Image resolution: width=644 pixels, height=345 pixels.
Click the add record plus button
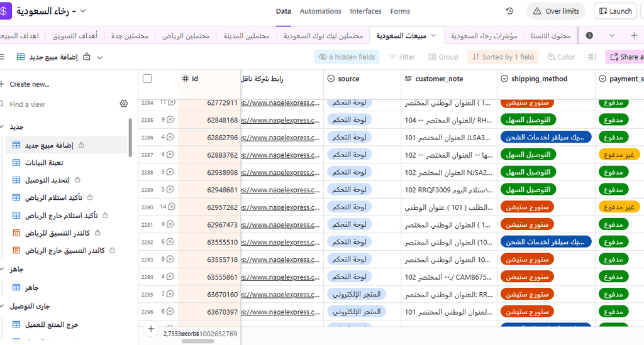pos(150,328)
